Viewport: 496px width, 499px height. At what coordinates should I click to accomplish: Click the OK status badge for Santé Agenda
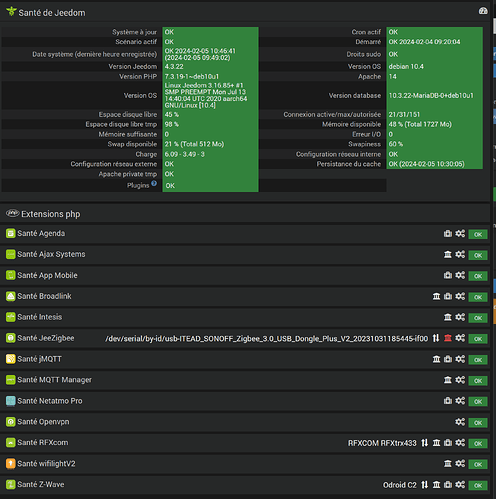478,234
